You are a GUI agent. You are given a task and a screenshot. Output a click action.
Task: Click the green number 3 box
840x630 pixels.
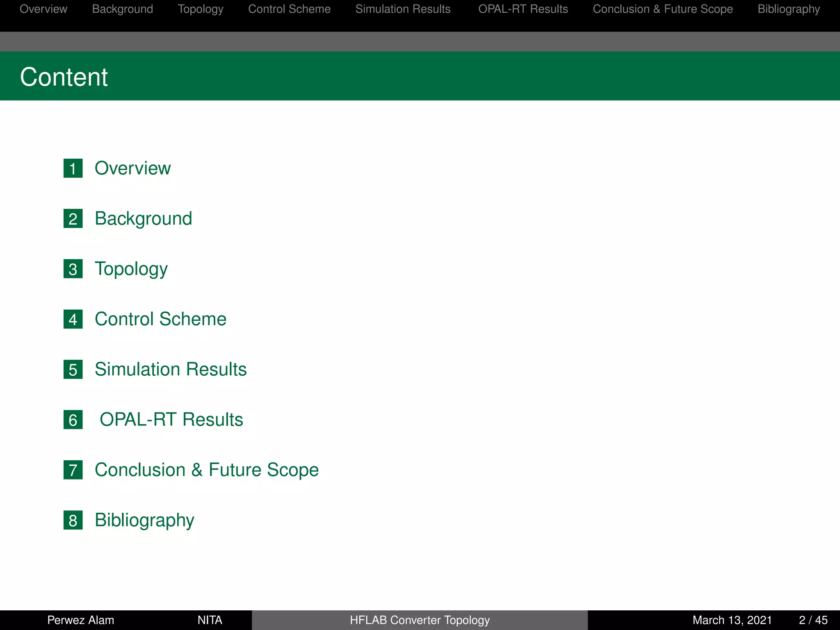pyautogui.click(x=73, y=269)
